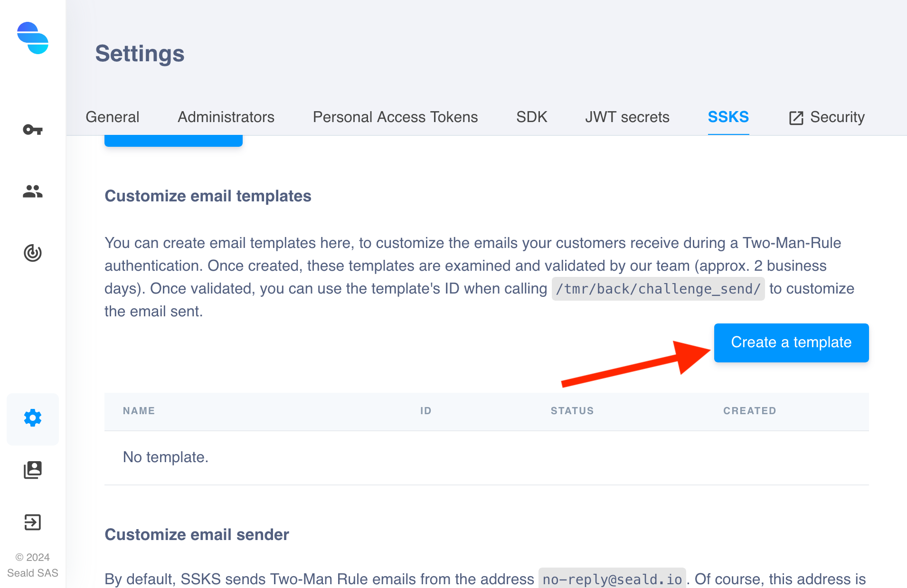
Task: Click the Seald logo in the sidebar
Action: [x=33, y=38]
